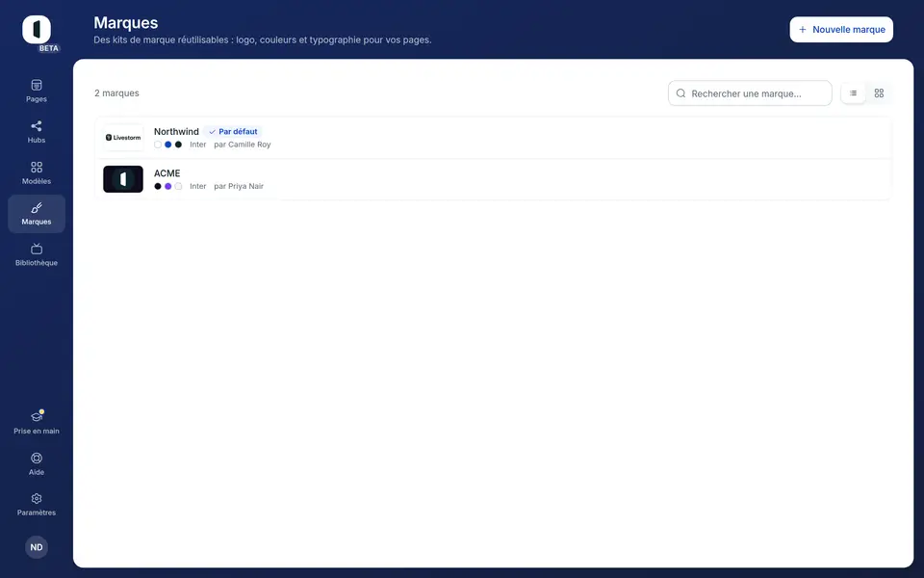Switch to grid view layout

(879, 93)
